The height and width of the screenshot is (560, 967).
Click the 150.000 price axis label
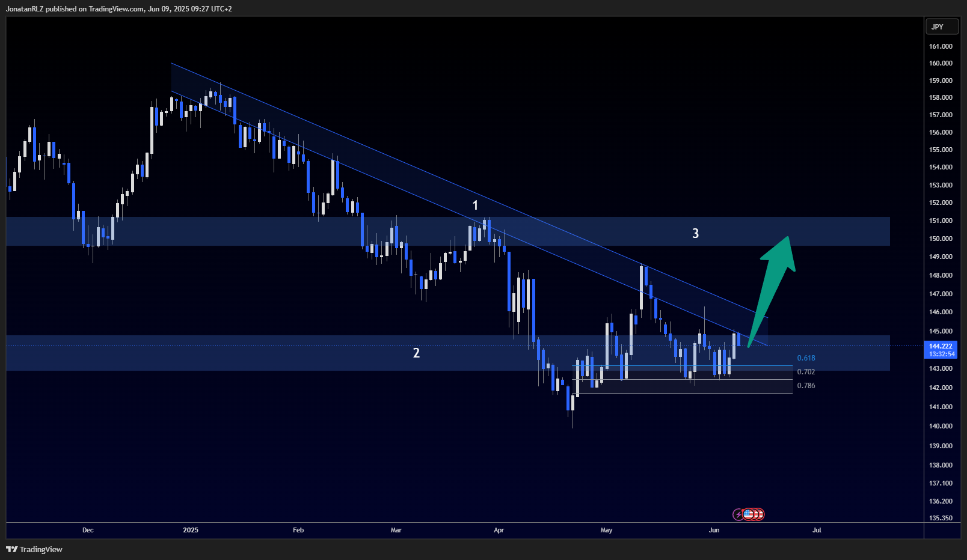click(x=941, y=239)
